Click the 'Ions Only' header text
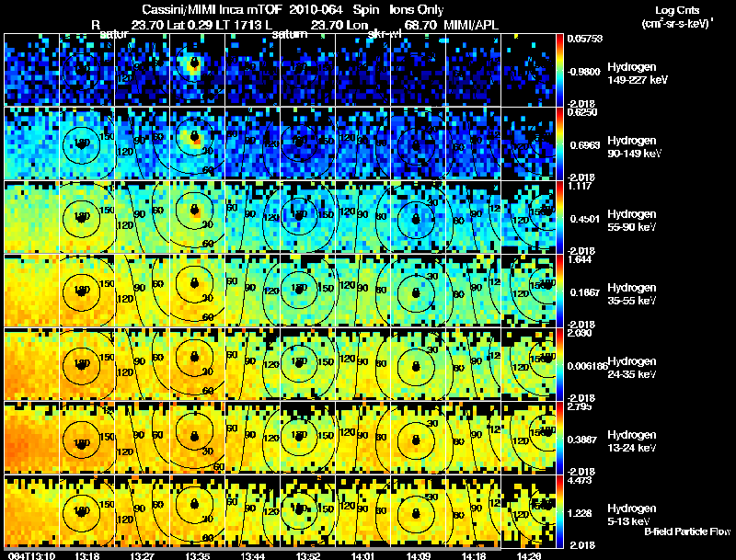Screen dimensions: 736x560 tap(417, 10)
